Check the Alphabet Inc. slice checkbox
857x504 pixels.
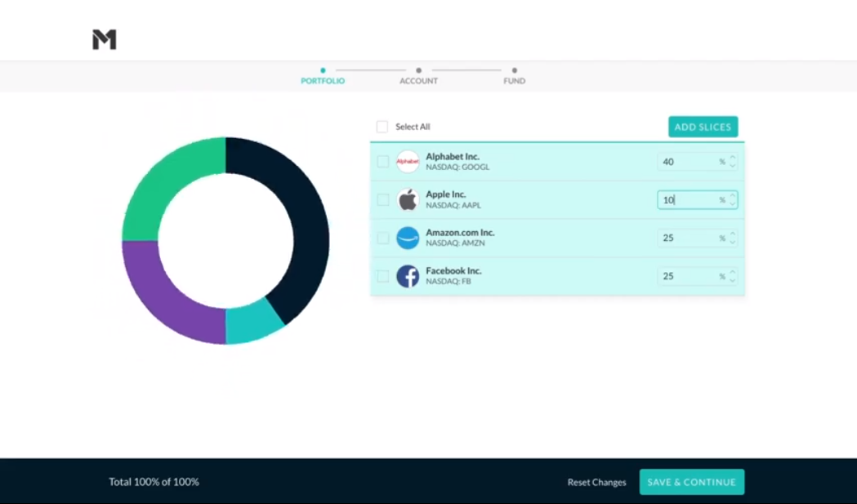click(382, 161)
